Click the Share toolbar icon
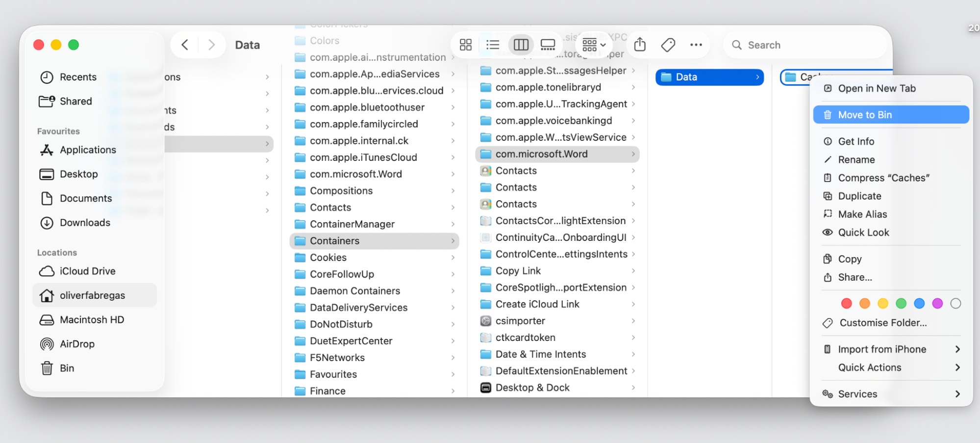The image size is (980, 443). tap(640, 45)
